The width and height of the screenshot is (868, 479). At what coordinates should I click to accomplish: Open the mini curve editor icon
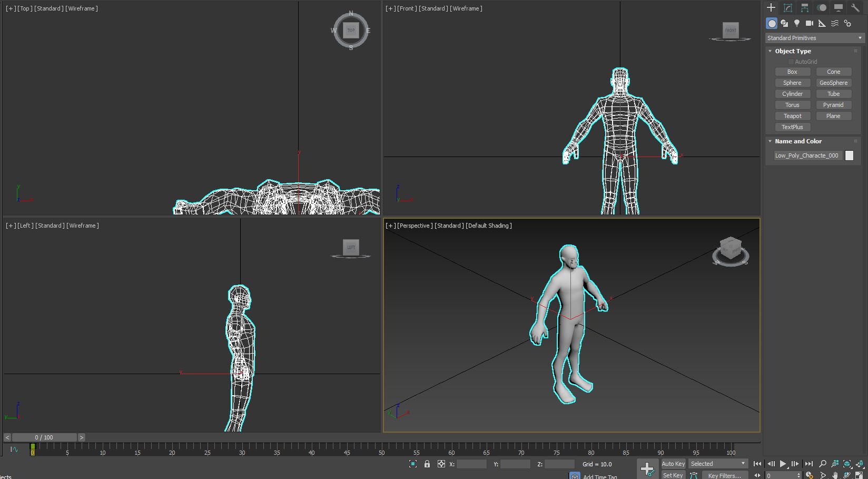click(x=14, y=449)
